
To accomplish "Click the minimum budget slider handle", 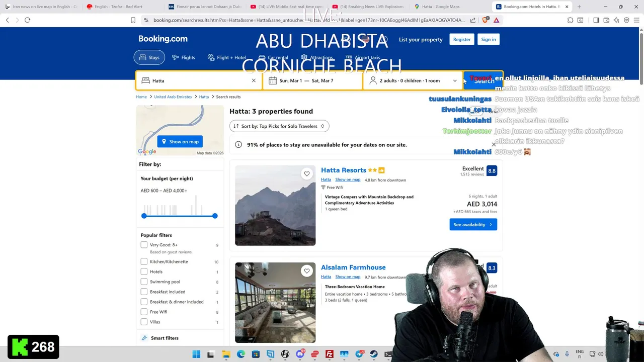I will click(144, 216).
